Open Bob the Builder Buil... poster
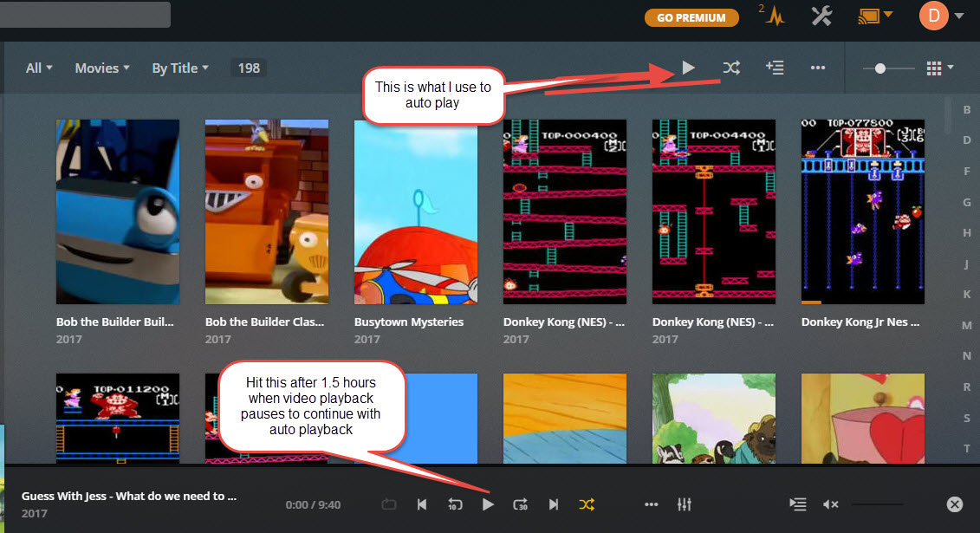The image size is (980, 533). [x=118, y=211]
